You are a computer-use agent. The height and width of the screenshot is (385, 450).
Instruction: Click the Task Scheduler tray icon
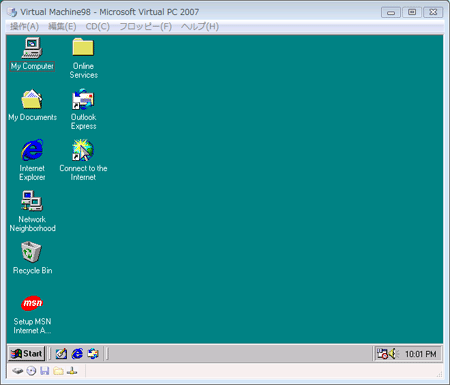coord(382,353)
